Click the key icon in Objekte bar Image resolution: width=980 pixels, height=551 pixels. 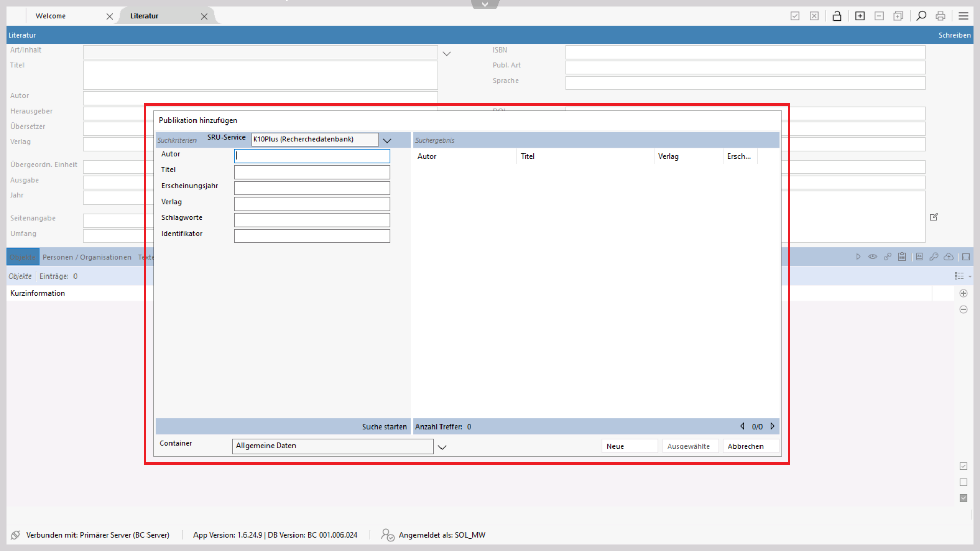934,257
